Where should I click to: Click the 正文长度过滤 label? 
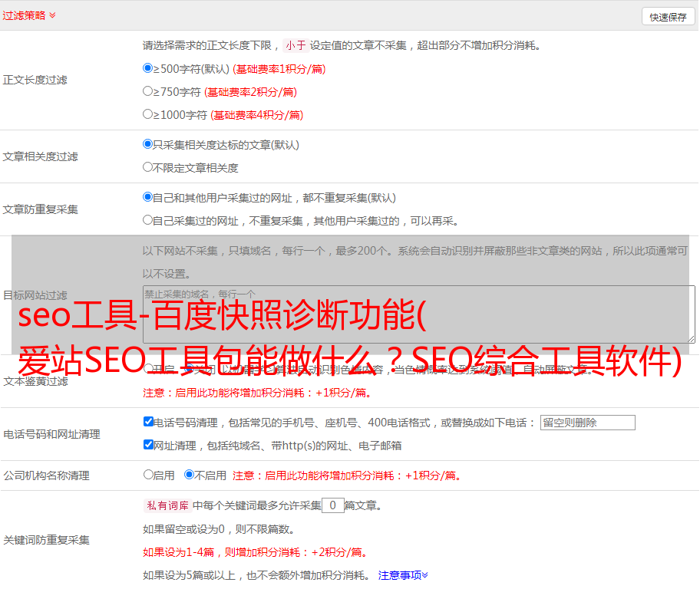(35, 80)
